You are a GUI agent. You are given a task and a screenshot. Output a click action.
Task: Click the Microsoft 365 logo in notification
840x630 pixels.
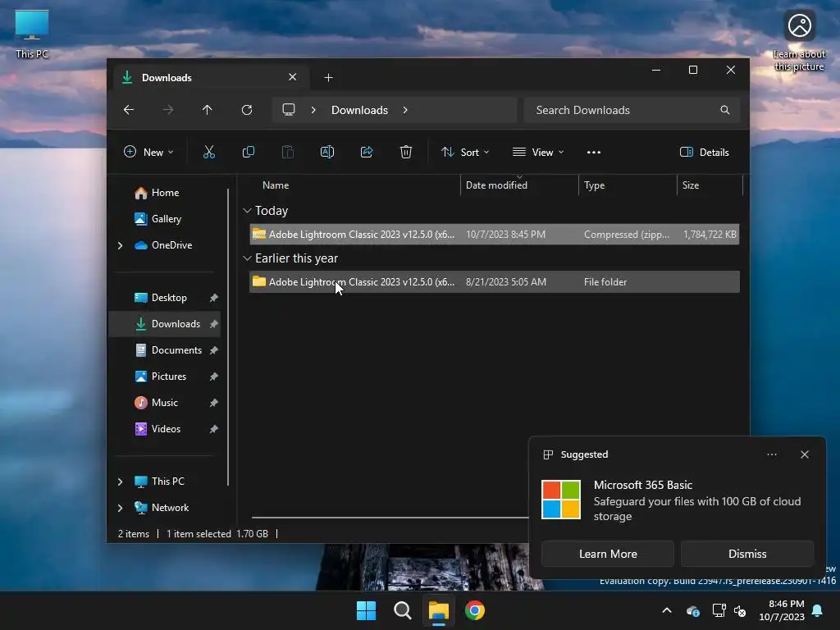(561, 500)
